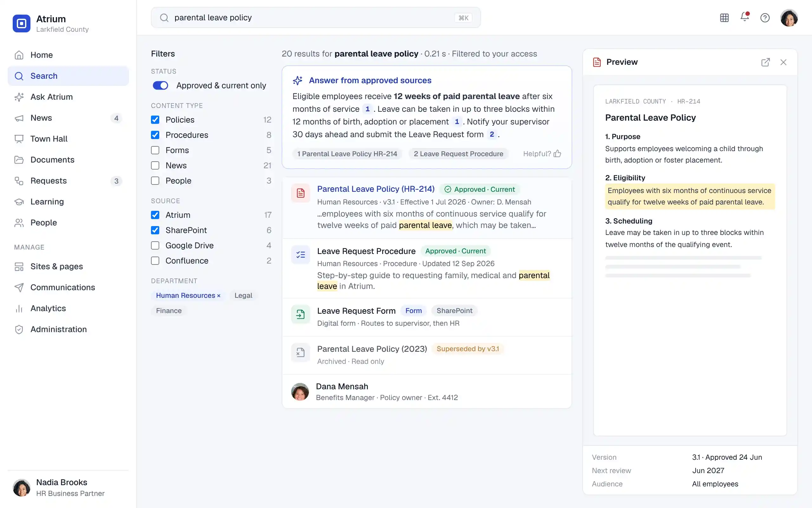
Task: Open Parental Leave Policy (HR-214) result link
Action: [376, 189]
